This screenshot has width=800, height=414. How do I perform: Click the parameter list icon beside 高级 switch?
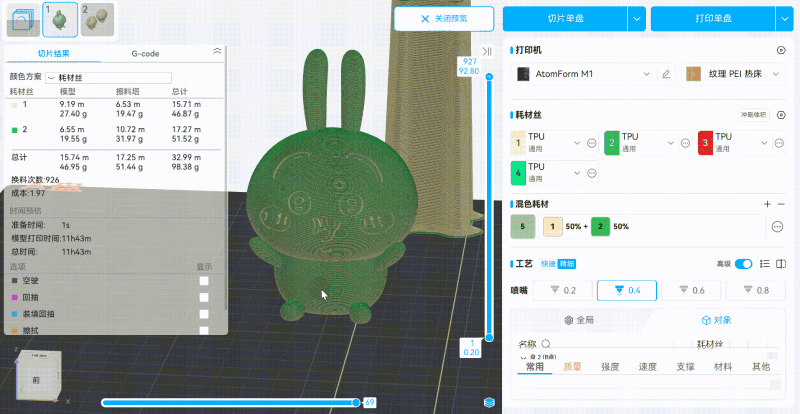[764, 264]
